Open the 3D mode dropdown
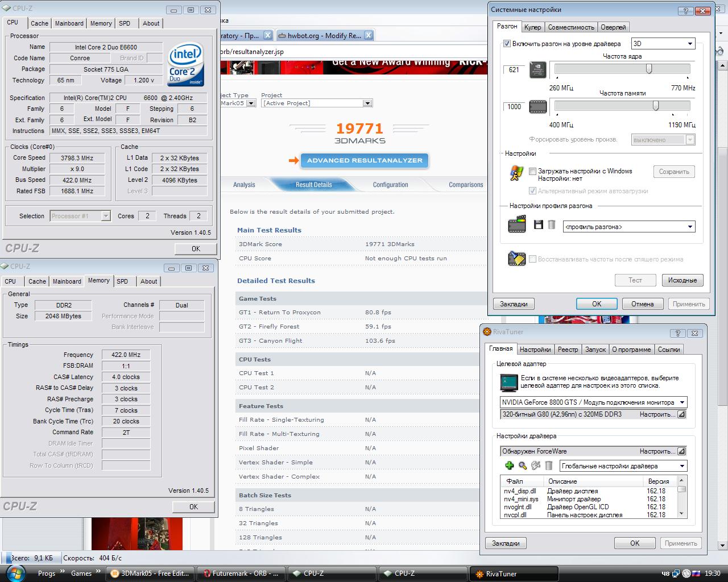 pos(663,44)
